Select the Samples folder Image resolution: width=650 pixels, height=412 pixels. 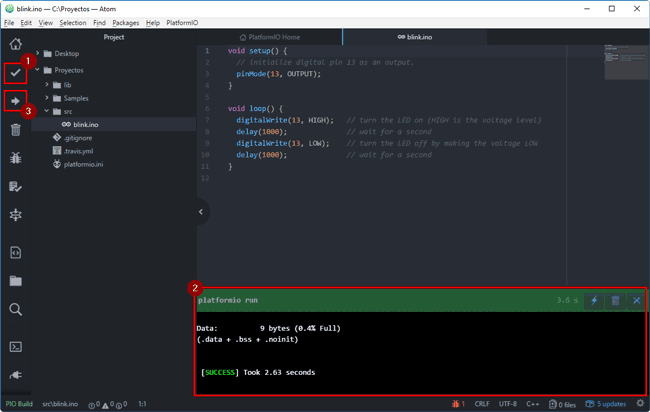(x=76, y=98)
